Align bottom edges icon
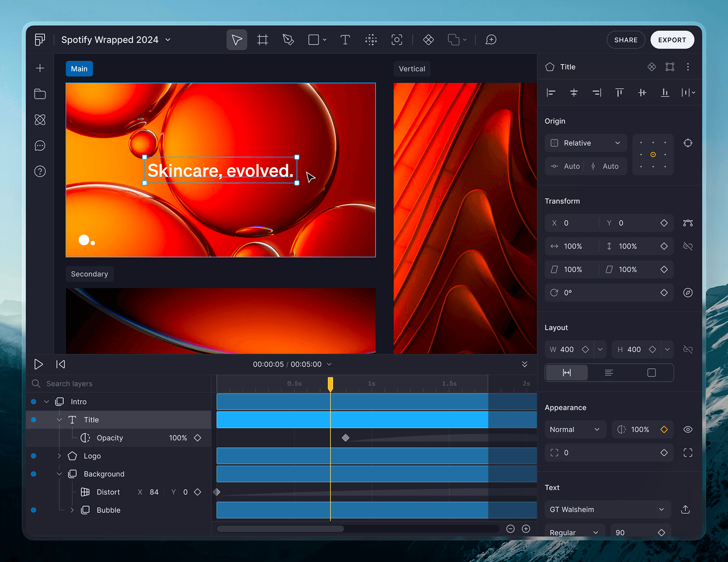The image size is (728, 562). (665, 93)
